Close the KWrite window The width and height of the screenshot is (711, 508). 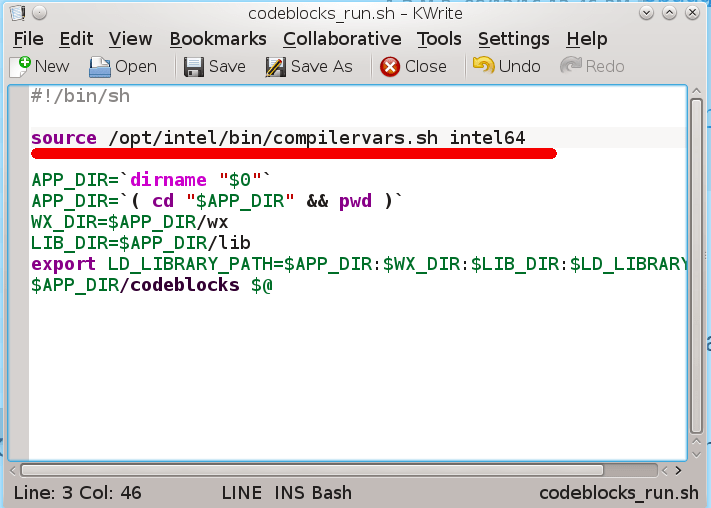point(692,13)
